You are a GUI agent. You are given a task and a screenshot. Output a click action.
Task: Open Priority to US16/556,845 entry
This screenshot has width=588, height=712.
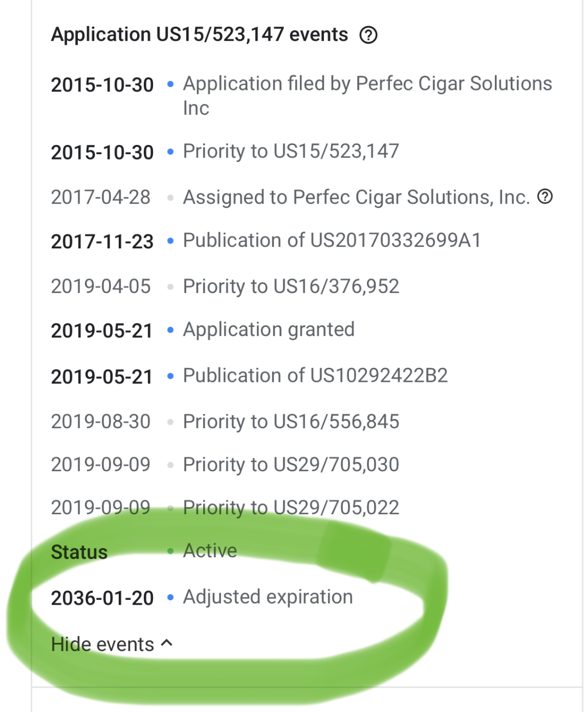[291, 422]
